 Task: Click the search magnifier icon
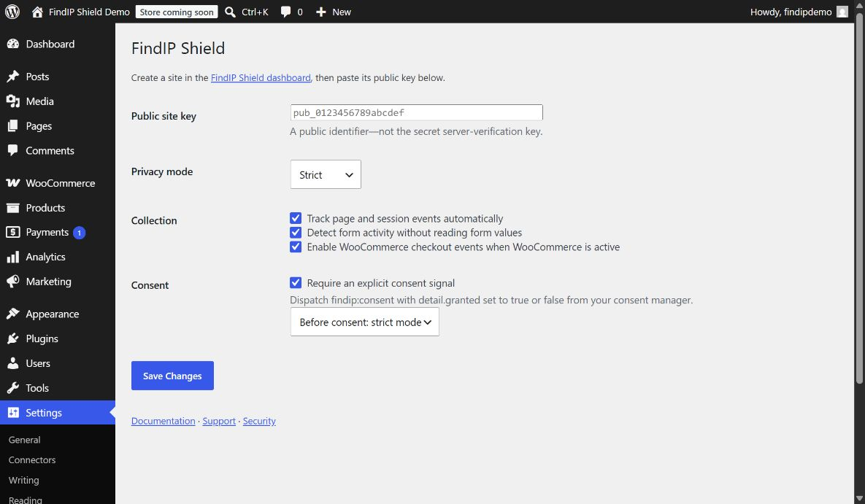coord(230,12)
